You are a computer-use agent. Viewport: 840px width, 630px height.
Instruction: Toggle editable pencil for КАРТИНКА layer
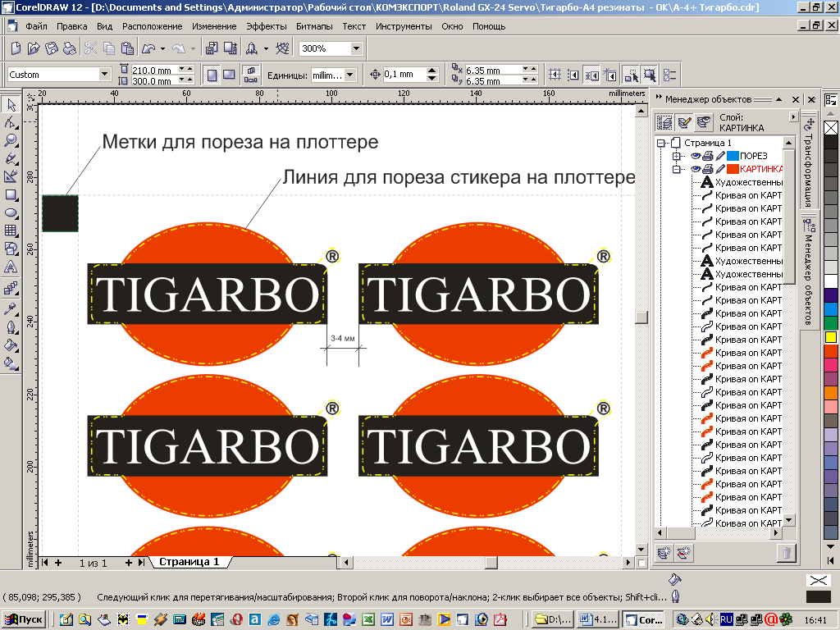click(720, 169)
